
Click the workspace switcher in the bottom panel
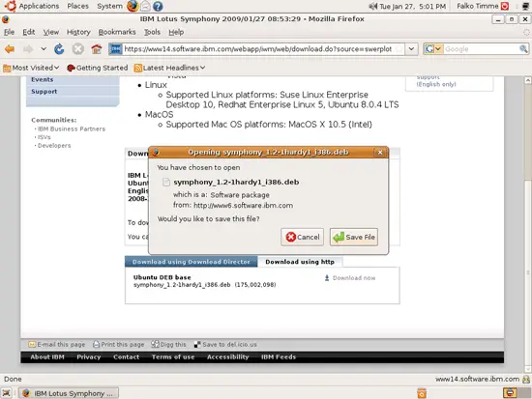click(x=517, y=393)
